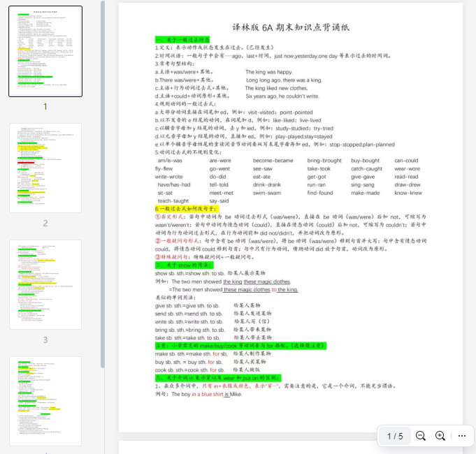Click the zoom out magnifier icon

(421, 436)
